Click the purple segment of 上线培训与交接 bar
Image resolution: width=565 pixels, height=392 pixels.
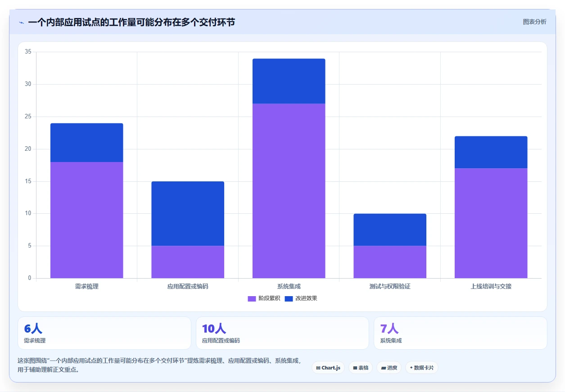(x=491, y=223)
